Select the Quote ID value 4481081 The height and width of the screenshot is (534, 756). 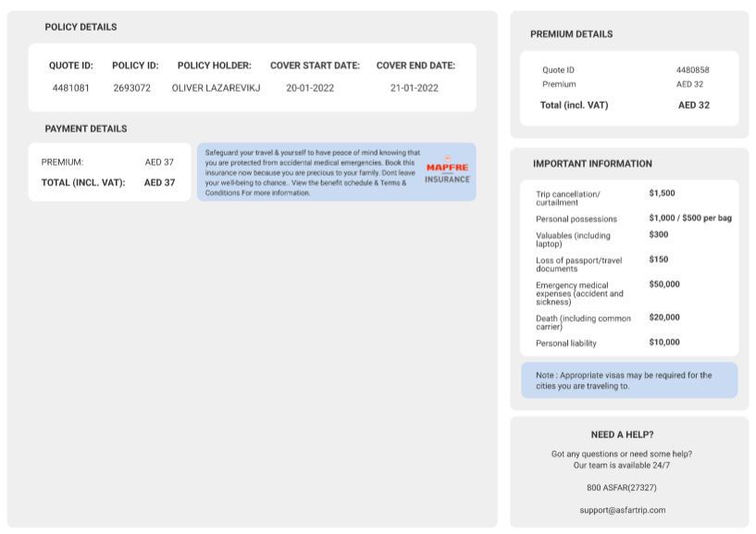point(71,89)
